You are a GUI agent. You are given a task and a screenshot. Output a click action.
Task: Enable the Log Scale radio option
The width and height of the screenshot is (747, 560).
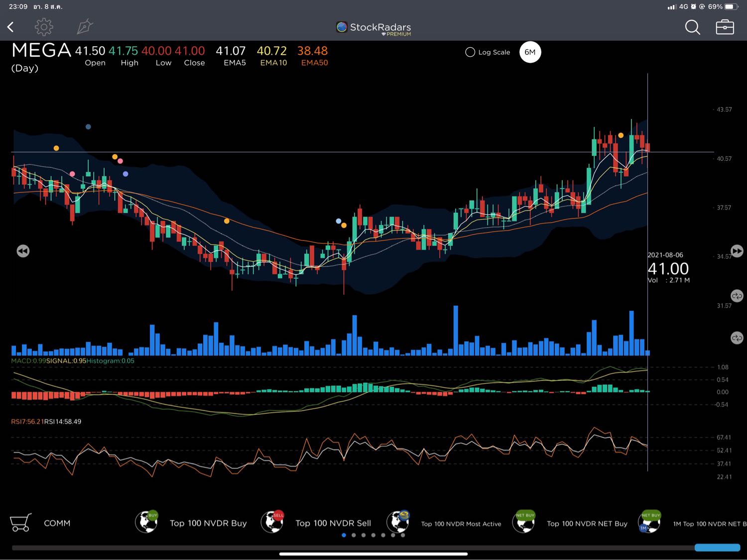[470, 52]
